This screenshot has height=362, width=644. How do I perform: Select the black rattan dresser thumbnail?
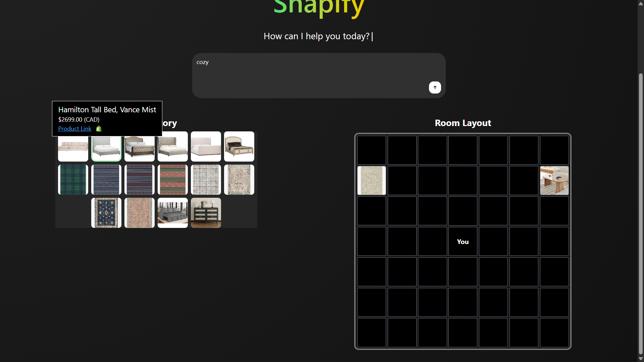tap(206, 213)
